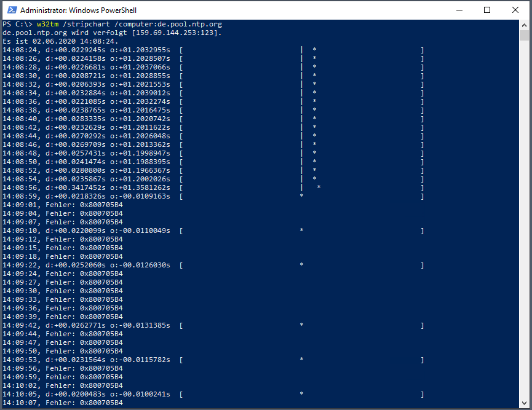Click the delay value d:+00.0224158s

[x=75, y=58]
